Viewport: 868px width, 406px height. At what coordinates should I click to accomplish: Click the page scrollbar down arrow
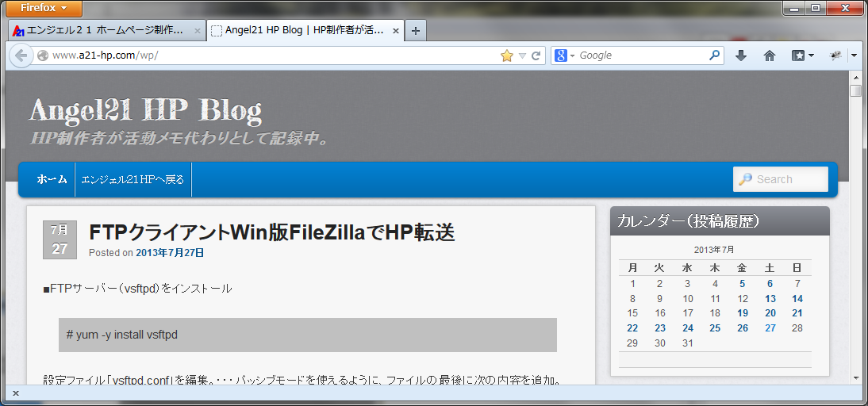[x=856, y=379]
